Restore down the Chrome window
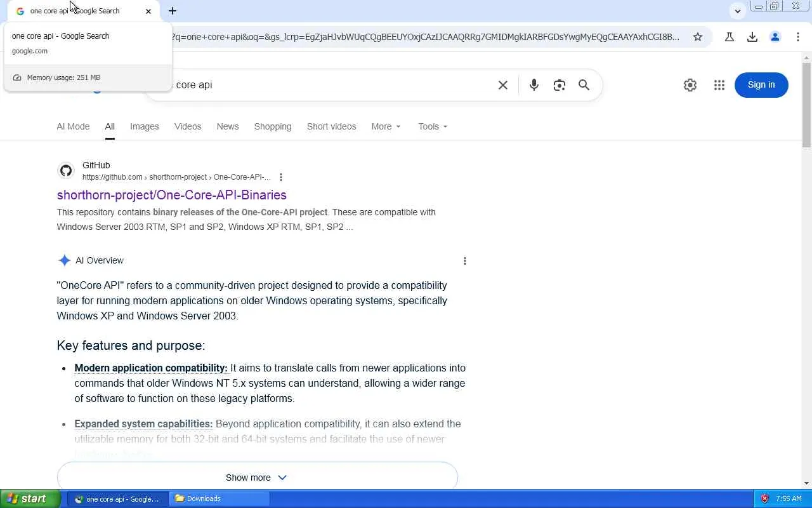This screenshot has width=812, height=508. pyautogui.click(x=775, y=6)
